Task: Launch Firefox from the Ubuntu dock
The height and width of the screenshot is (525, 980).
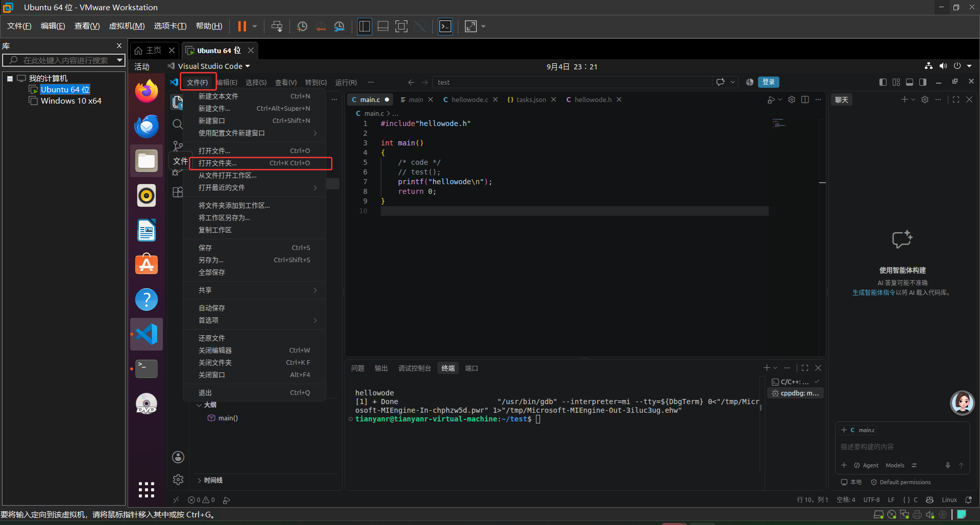Action: click(x=146, y=91)
